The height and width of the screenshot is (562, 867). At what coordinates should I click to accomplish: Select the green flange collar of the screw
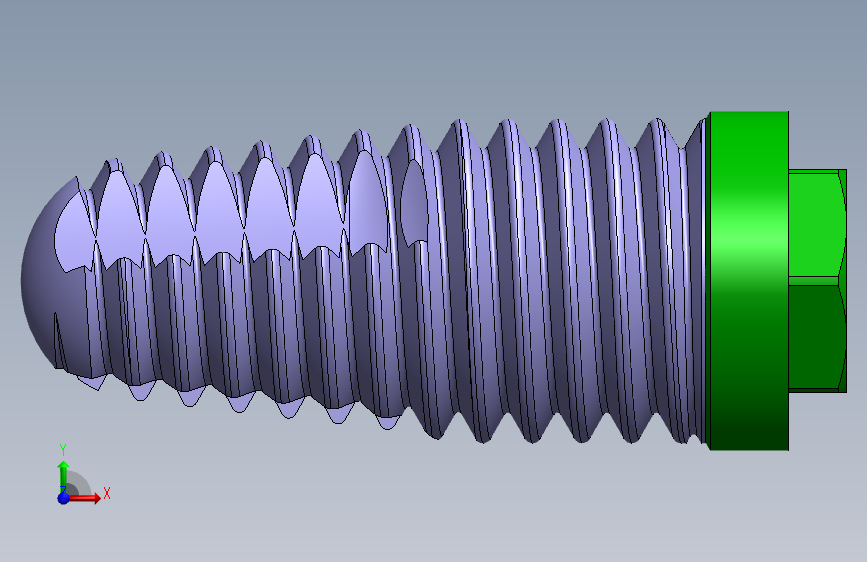click(749, 281)
